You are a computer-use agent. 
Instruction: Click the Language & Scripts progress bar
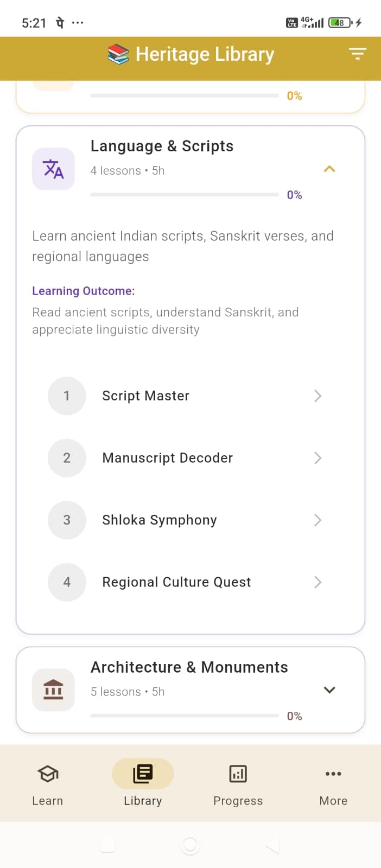185,194
